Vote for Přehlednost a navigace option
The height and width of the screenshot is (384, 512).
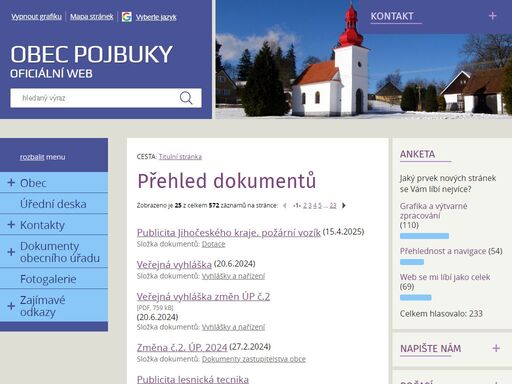coord(443,251)
